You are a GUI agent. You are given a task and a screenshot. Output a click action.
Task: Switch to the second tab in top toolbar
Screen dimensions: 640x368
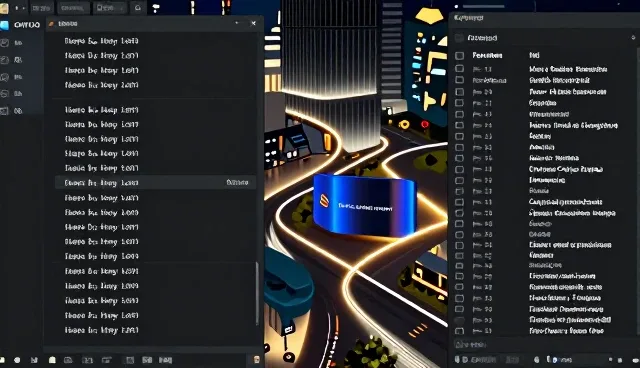(73, 8)
